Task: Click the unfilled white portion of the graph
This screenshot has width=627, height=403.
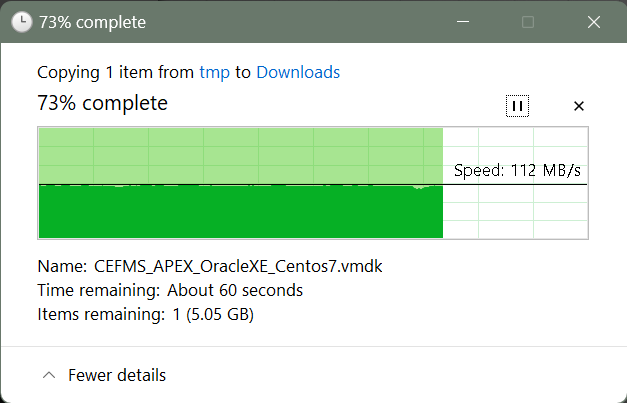Action: [515, 212]
